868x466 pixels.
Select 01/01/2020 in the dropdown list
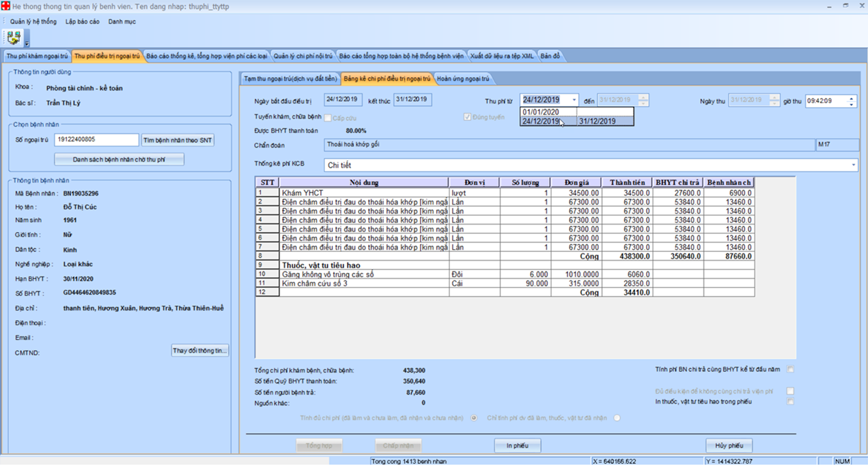577,112
